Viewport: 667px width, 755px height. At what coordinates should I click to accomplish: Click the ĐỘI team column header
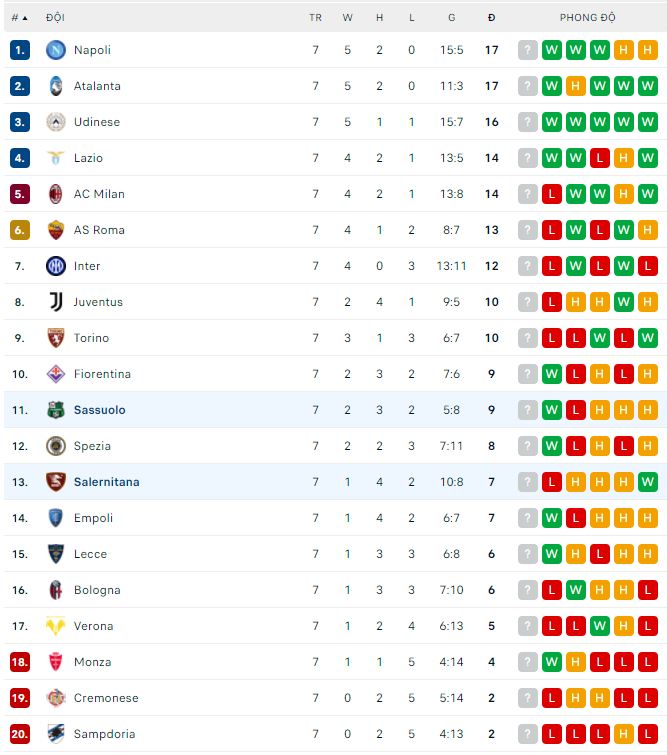pyautogui.click(x=55, y=18)
